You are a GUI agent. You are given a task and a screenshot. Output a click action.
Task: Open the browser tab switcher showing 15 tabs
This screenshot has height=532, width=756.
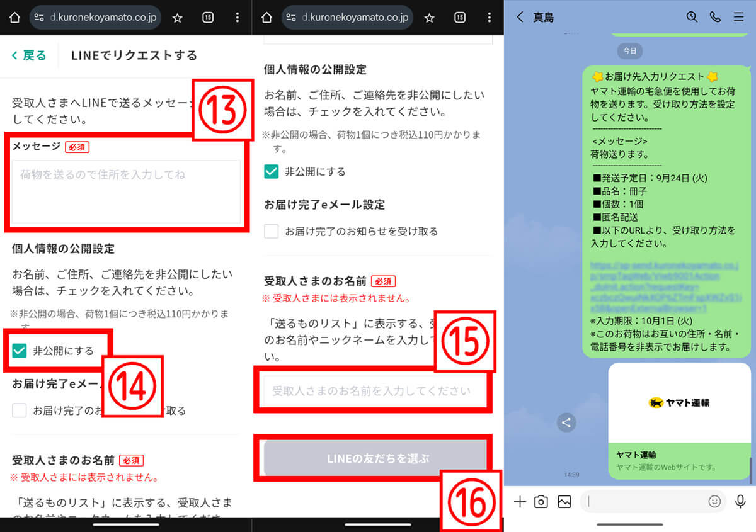pyautogui.click(x=208, y=18)
